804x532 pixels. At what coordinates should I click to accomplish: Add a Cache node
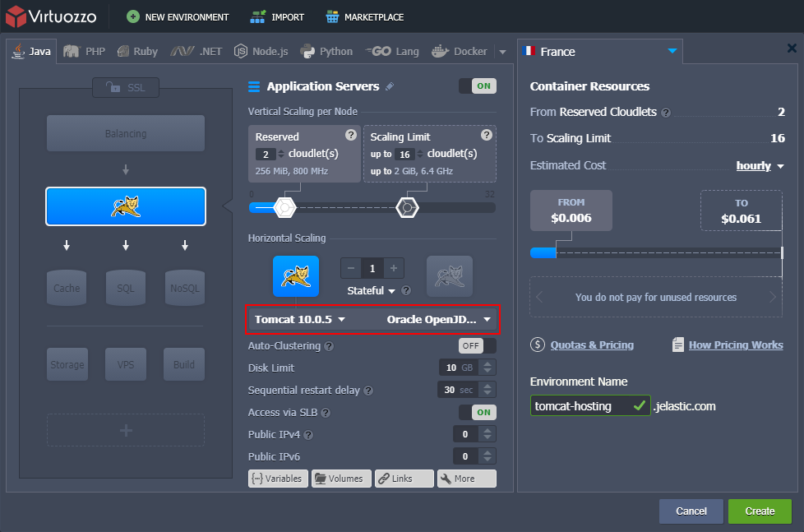pos(67,288)
